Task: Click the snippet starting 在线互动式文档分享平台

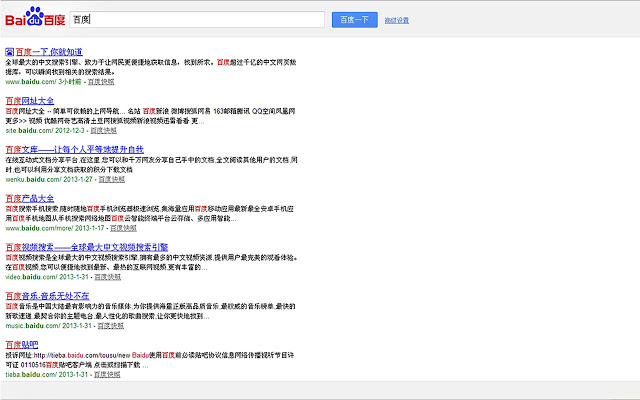Action: 151,165
